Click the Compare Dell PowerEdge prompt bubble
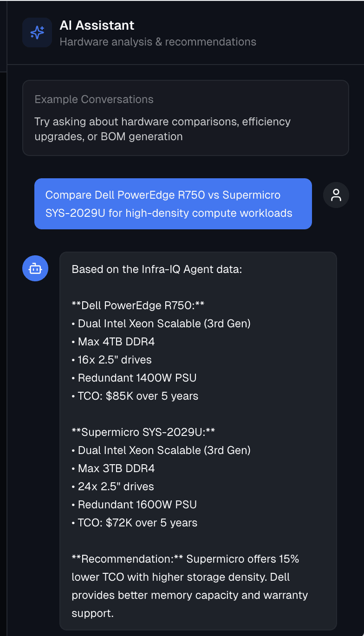364x636 pixels. [x=173, y=204]
